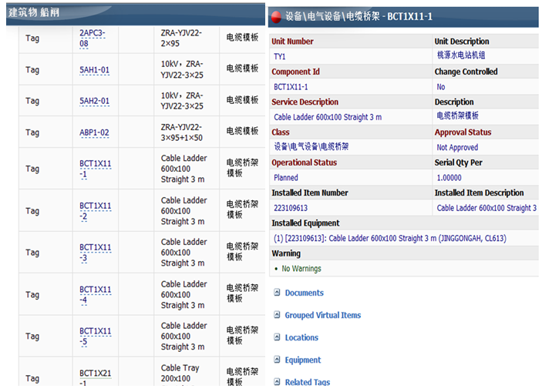Click the expand icon beside Documents
542x392 pixels.
pyautogui.click(x=278, y=293)
